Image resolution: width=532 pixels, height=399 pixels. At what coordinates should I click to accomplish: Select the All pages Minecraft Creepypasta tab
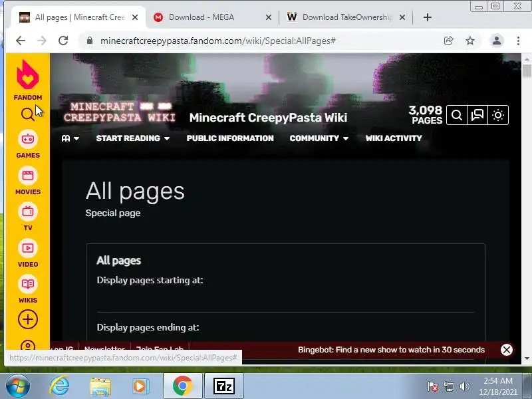tap(78, 17)
